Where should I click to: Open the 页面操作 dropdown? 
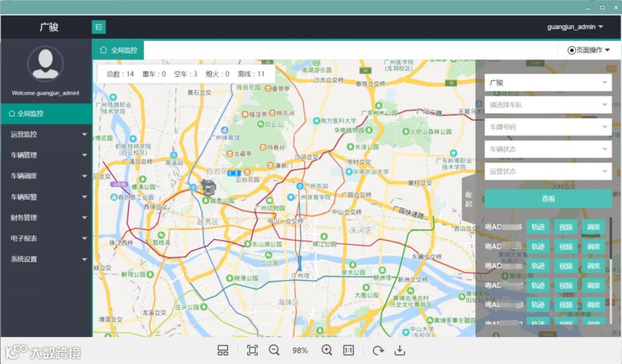point(589,50)
